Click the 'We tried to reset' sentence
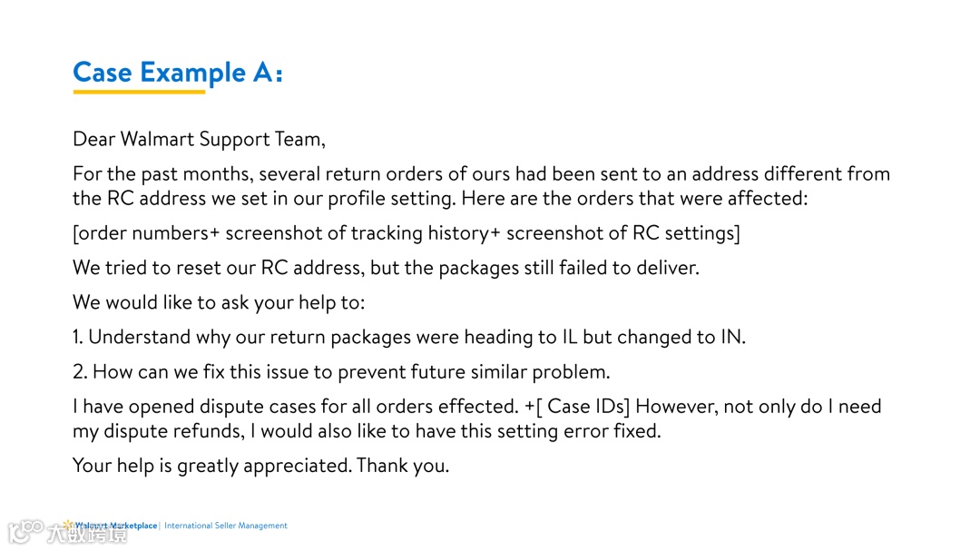The width and height of the screenshot is (980, 551). click(x=386, y=268)
